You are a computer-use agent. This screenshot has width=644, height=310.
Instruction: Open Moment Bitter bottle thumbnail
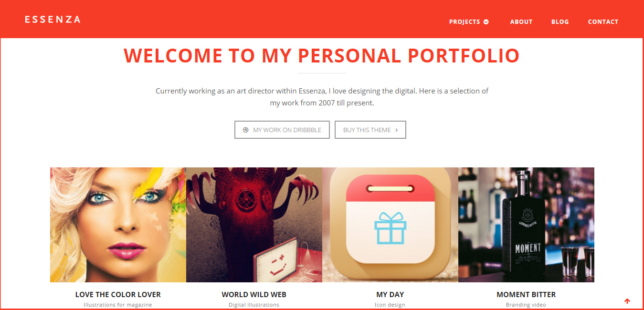click(526, 225)
